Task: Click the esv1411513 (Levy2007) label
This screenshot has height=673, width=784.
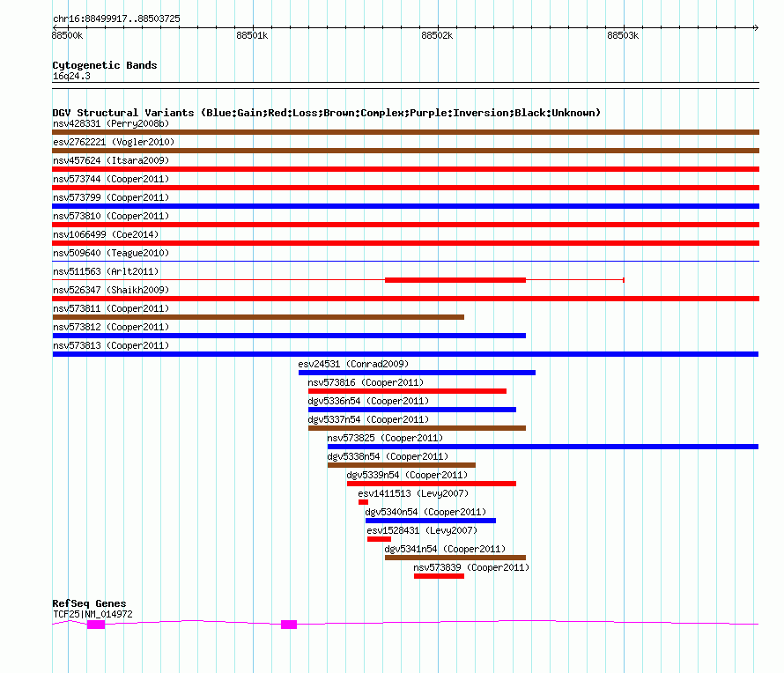Action: point(413,493)
